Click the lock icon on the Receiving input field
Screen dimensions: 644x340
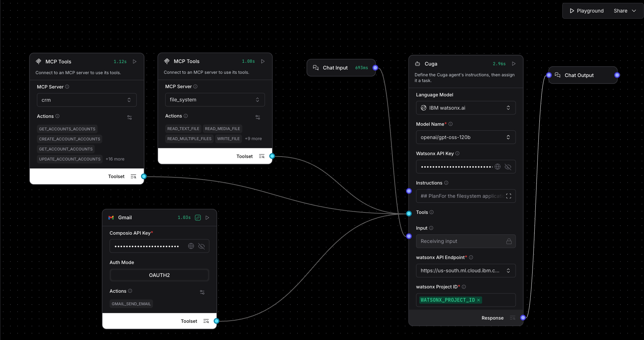(509, 241)
